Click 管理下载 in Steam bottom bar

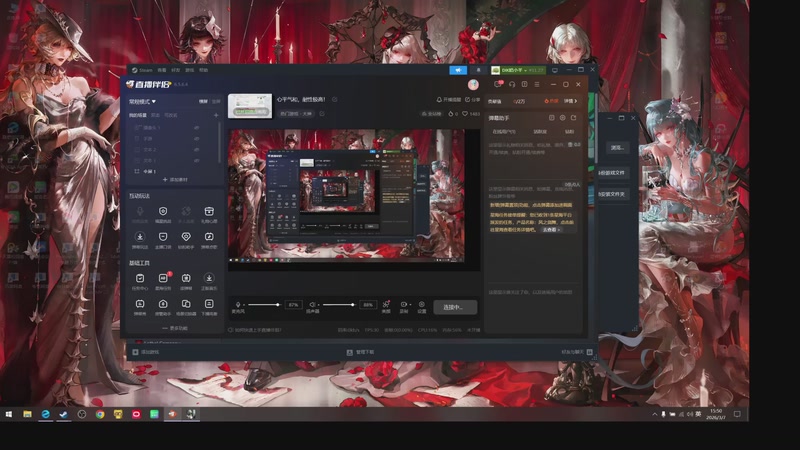[361, 352]
